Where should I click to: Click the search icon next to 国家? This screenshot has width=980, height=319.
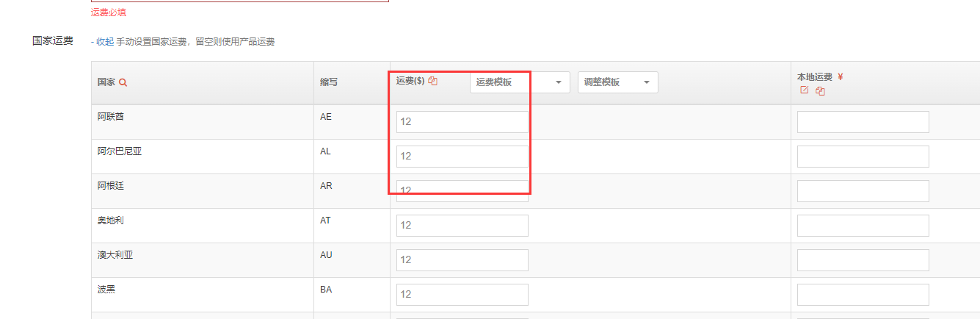[x=123, y=82]
